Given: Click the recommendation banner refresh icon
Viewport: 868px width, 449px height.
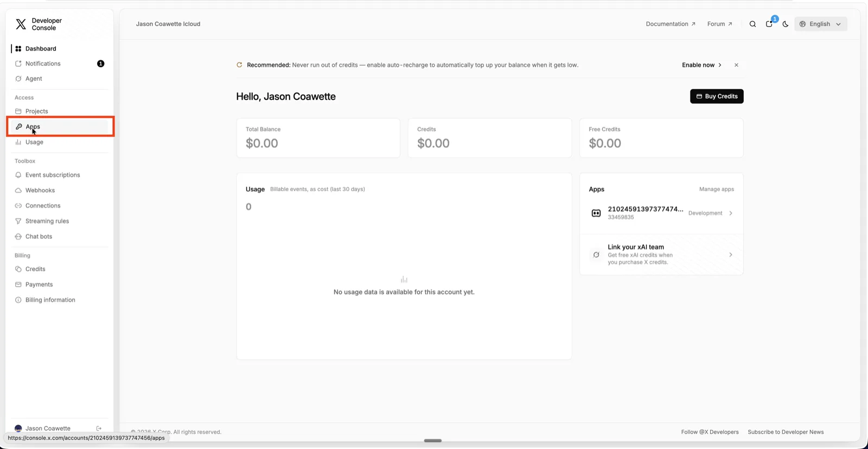Looking at the screenshot, I should pos(239,65).
